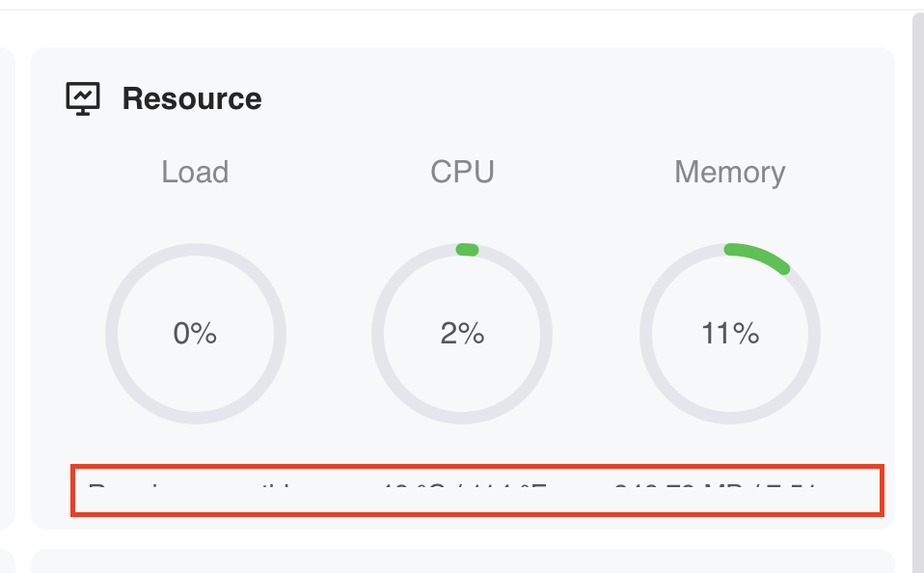Select the CPU label
The height and width of the screenshot is (573, 924).
(463, 172)
